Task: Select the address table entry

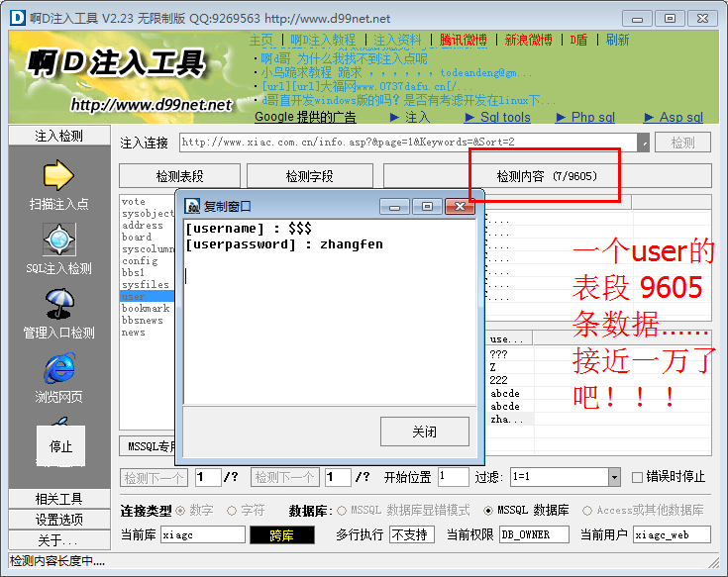Action: (x=142, y=225)
